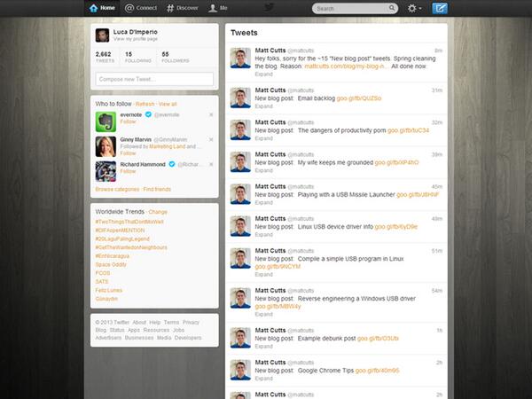Click View all in Who to follow
532x399 pixels.
point(168,104)
